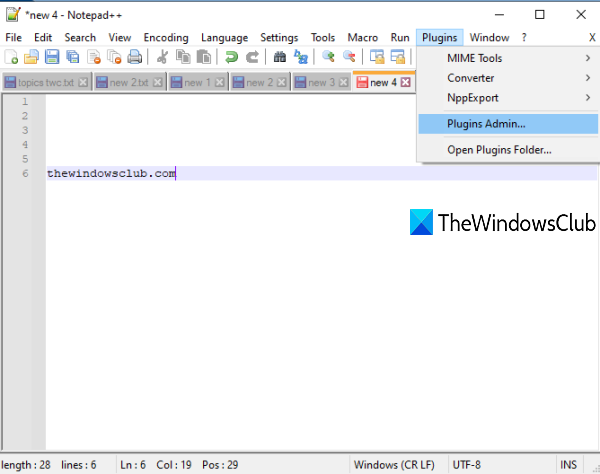Open the Edit menu
600x474 pixels.
pyautogui.click(x=43, y=37)
